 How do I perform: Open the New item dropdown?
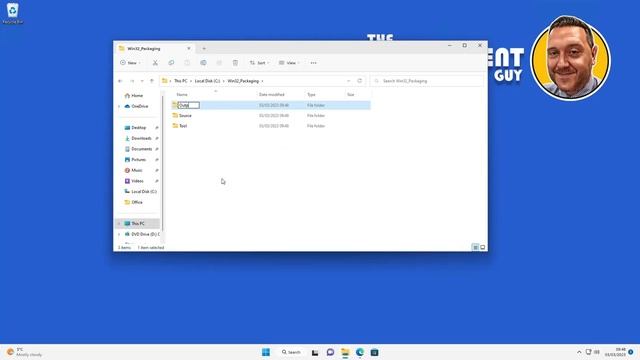click(x=130, y=63)
